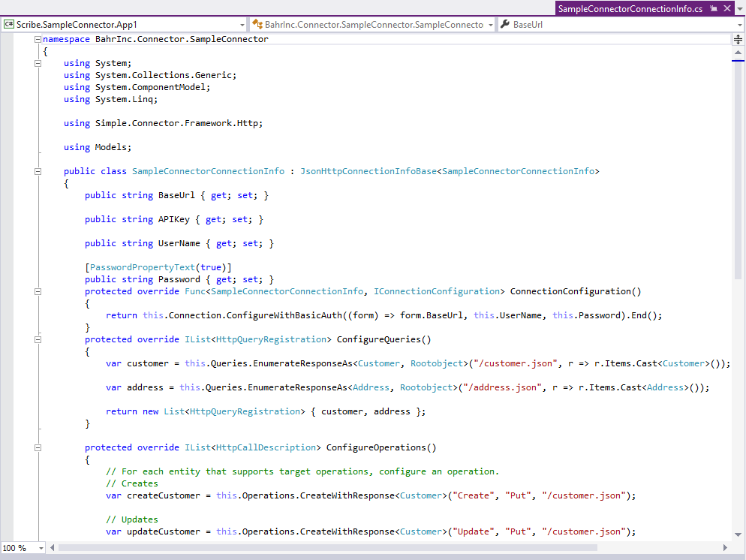This screenshot has height=560, width=746.
Task: Collapse the ConnectionConfiguration method
Action: click(38, 292)
